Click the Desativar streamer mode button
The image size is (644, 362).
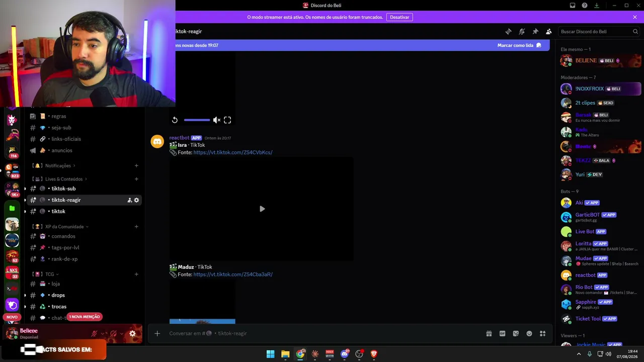pos(399,17)
